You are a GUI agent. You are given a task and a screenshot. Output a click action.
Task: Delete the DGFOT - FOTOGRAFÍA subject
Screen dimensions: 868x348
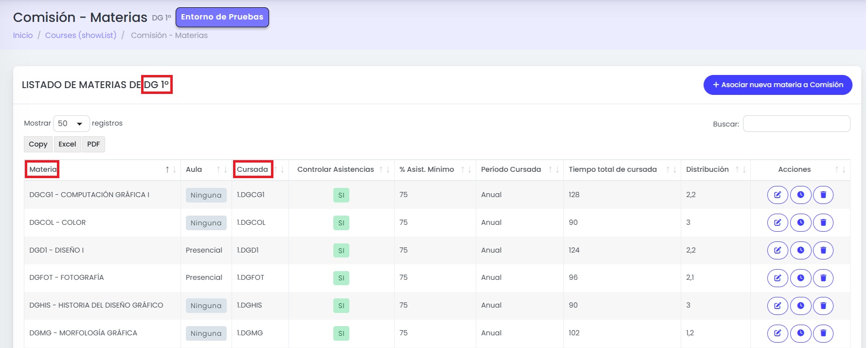coord(823,278)
